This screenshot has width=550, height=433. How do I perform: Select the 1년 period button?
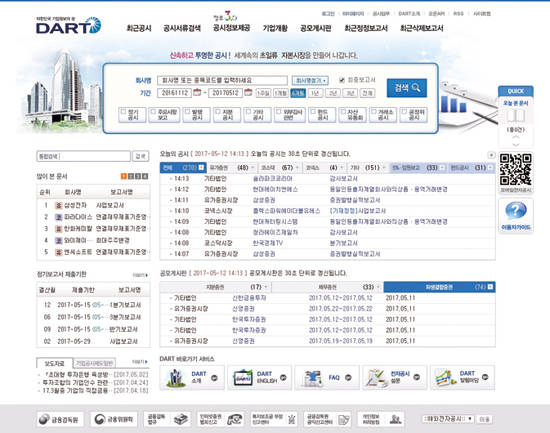click(x=315, y=93)
